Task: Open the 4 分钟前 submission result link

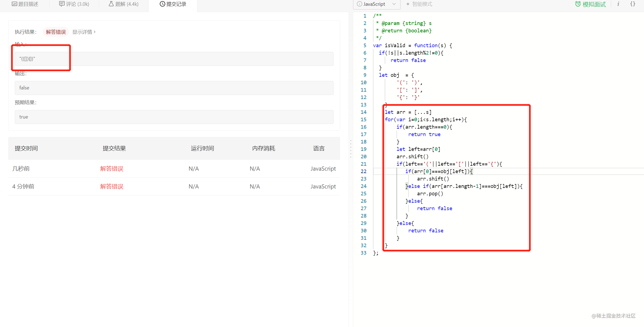Action: point(112,187)
